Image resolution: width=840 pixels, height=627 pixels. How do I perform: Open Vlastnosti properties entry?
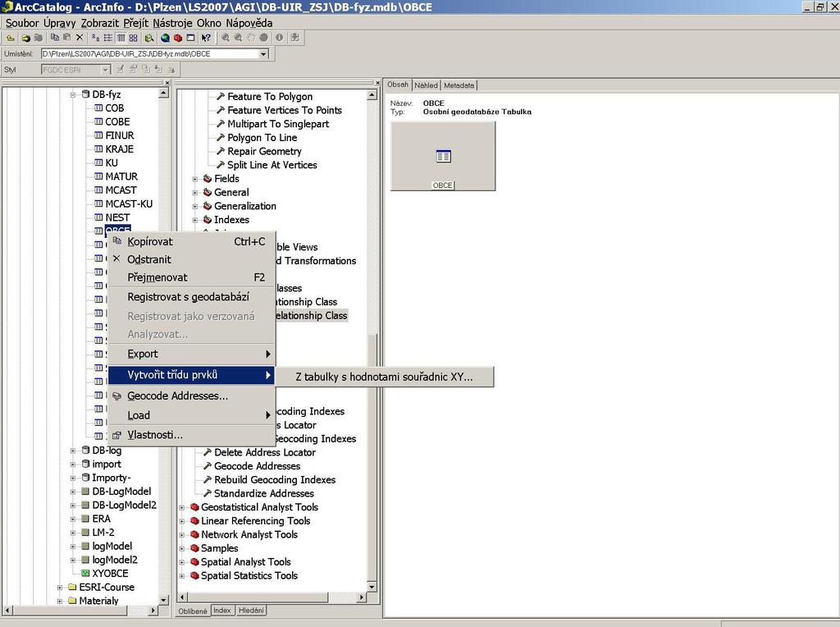192,435
